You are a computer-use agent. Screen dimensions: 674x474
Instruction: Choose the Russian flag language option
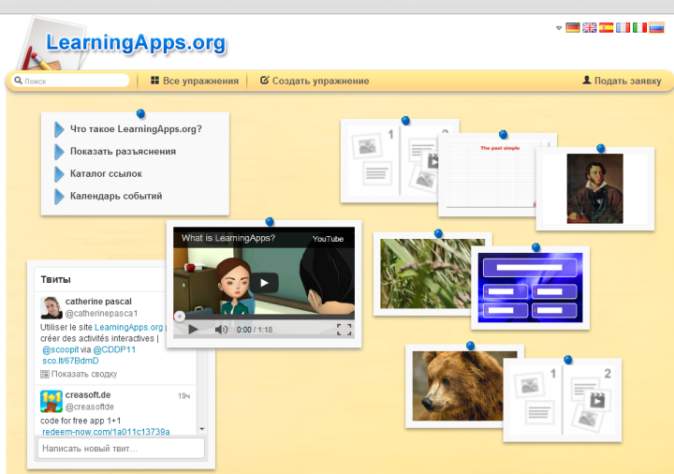tap(656, 28)
